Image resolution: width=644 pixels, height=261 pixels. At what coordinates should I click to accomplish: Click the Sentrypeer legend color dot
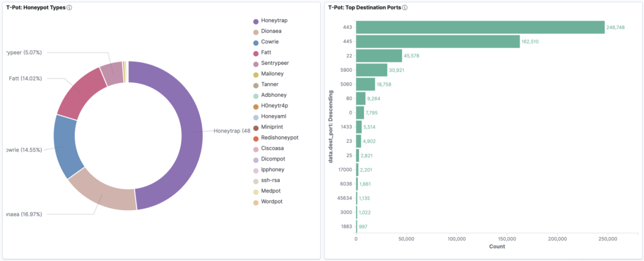[x=255, y=64]
